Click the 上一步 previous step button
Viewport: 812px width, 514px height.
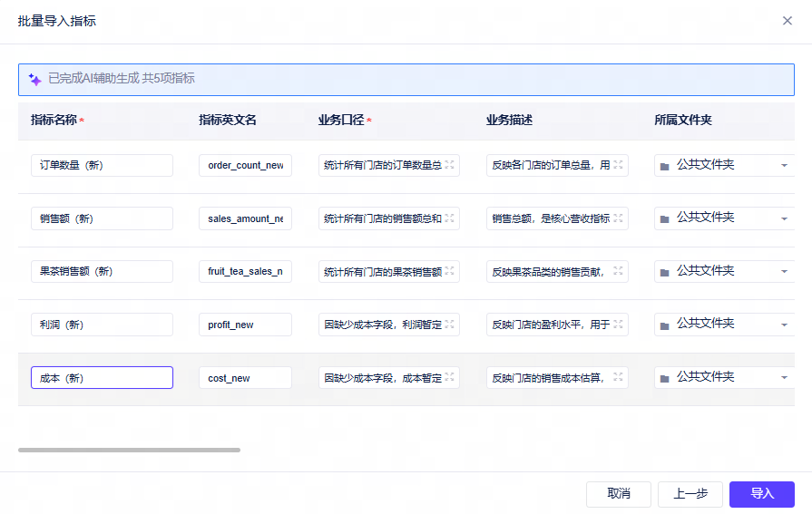pyautogui.click(x=690, y=494)
